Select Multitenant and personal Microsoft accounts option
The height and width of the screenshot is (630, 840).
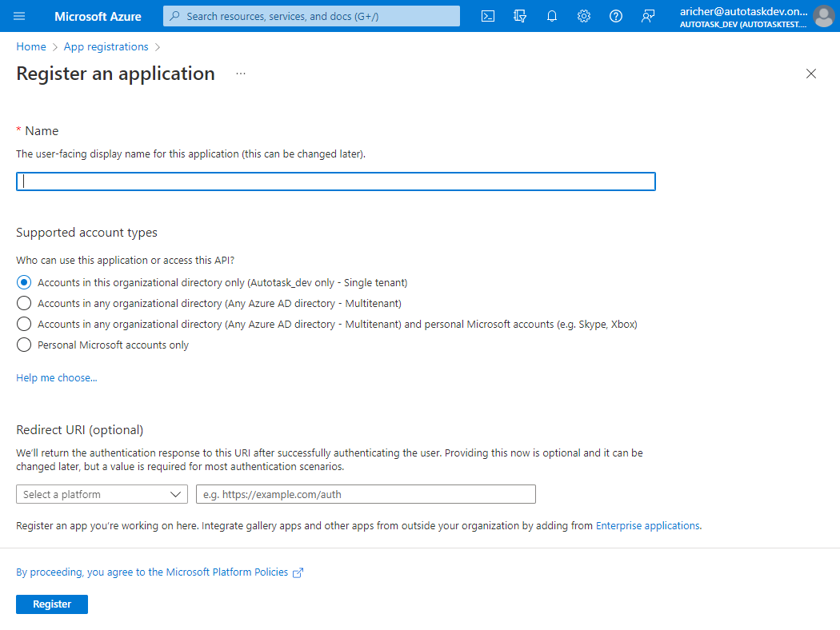pos(23,324)
